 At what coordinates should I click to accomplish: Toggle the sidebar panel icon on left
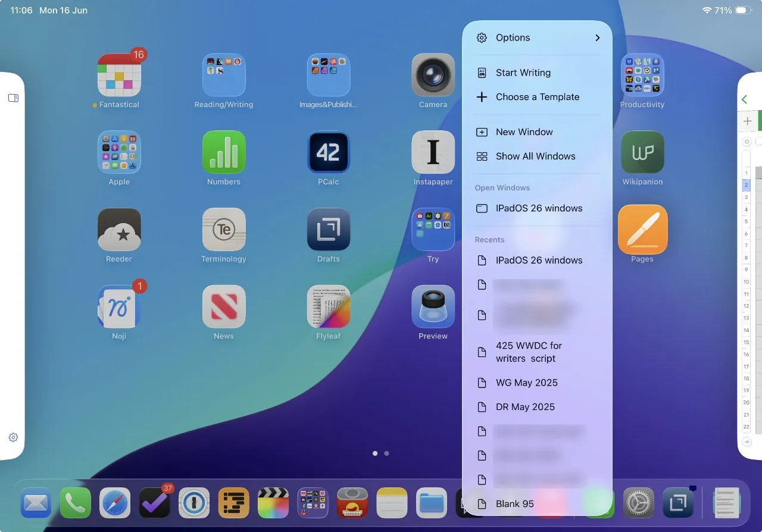point(13,98)
